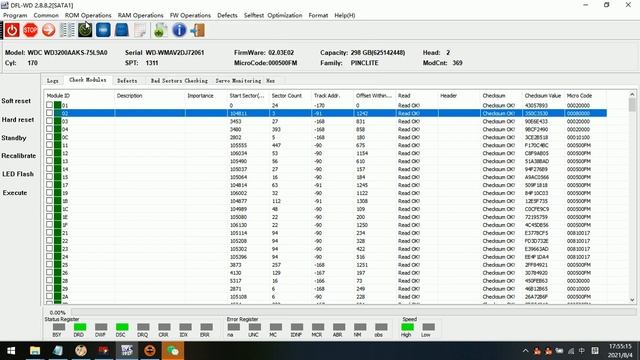Click the Hard reset button
This screenshot has height=360, width=640.
18,120
